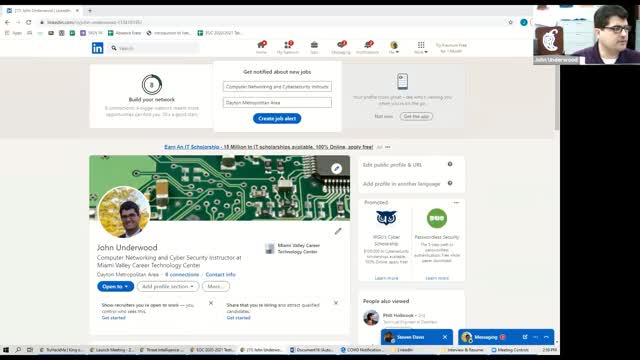This screenshot has height=360, width=640.
Task: Open the Contact info link
Action: (220, 275)
